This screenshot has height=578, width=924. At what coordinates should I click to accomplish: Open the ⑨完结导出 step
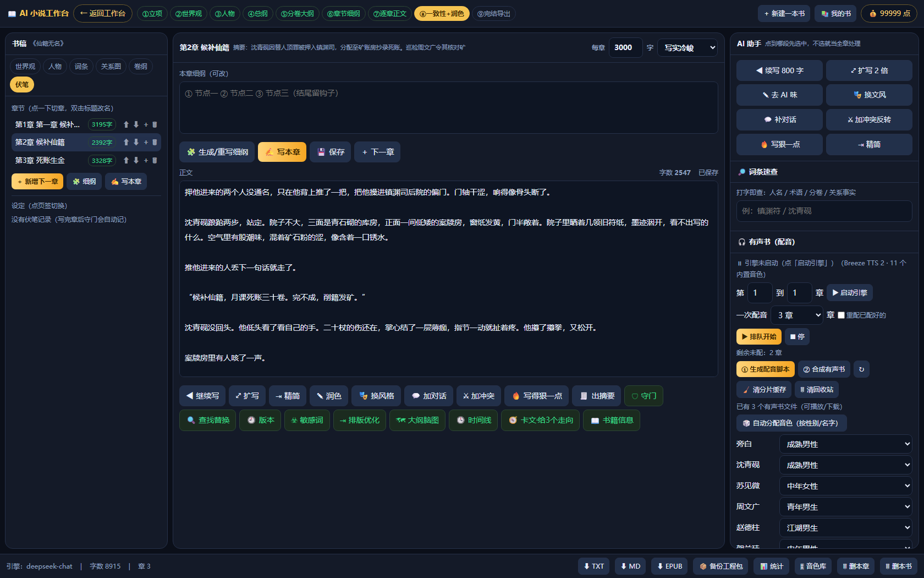pos(494,14)
